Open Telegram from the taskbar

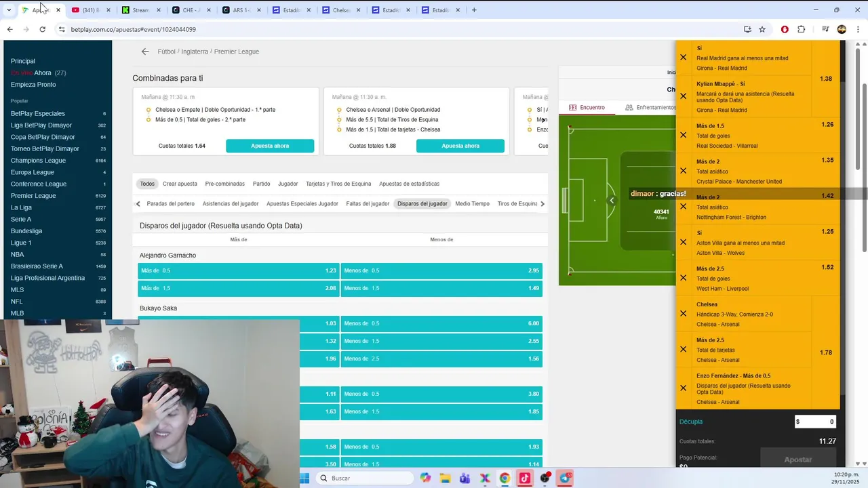[x=565, y=478]
